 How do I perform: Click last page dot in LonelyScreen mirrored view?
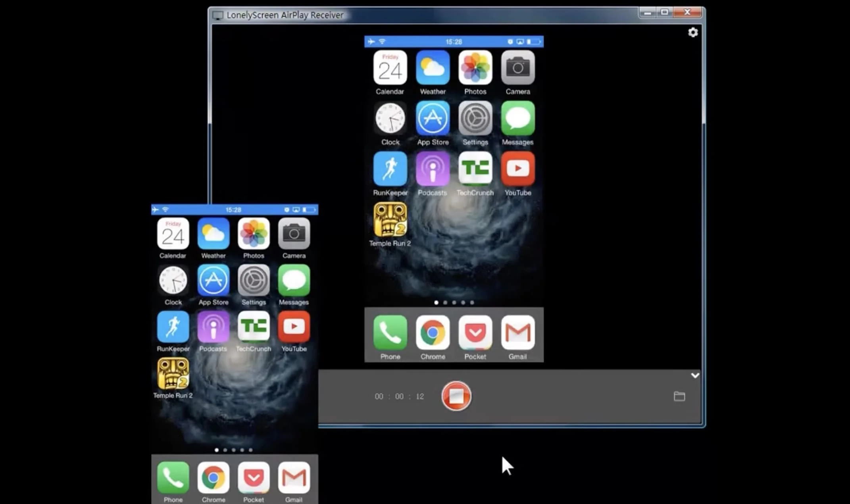(472, 302)
